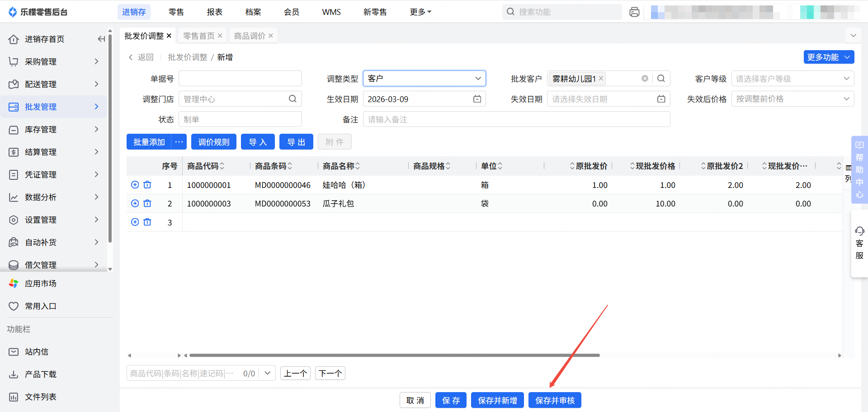Click the 调价规则 button
The height and width of the screenshot is (412, 868).
[x=214, y=142]
